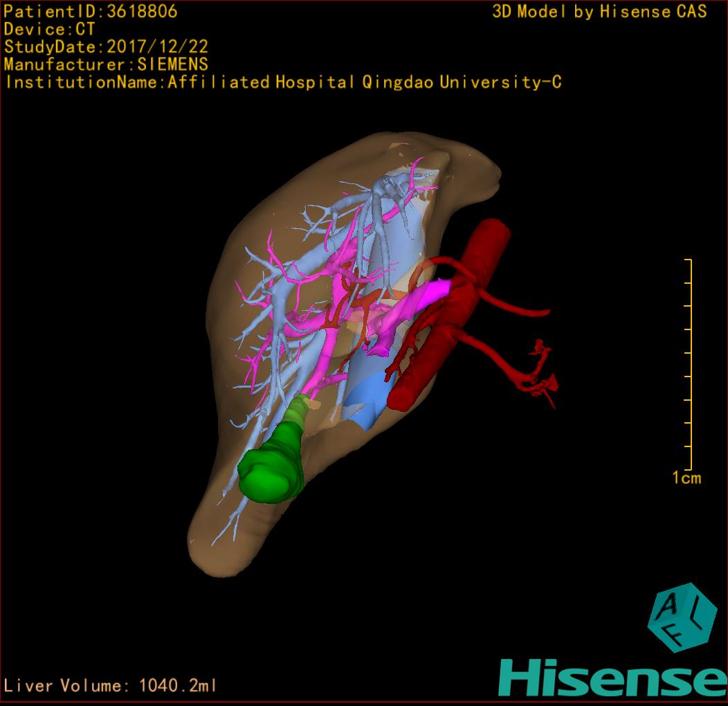Viewport: 728px width, 706px height.
Task: Click the Hisense logo
Action: point(612,678)
